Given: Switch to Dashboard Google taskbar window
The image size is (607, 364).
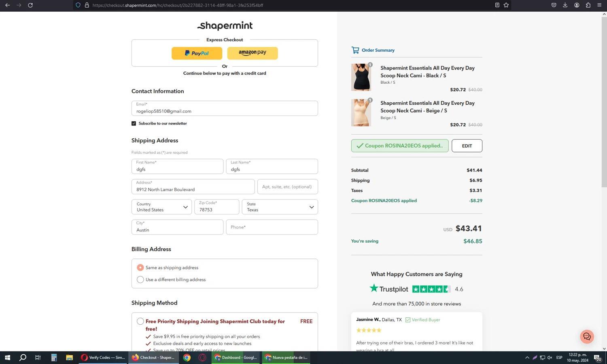Looking at the screenshot, I should click(x=236, y=358).
